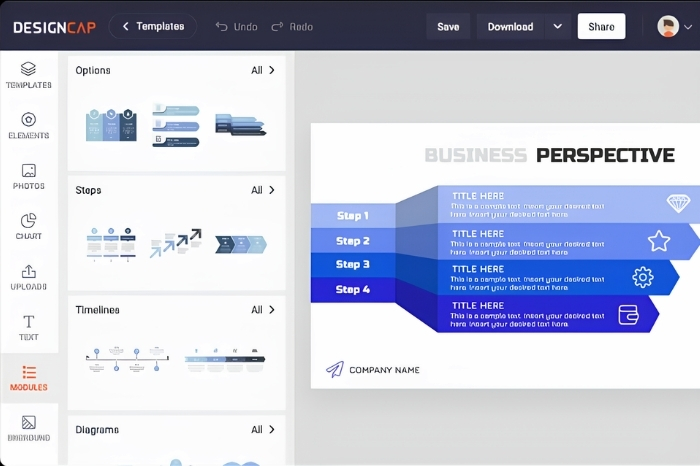
Task: Select TITLE HERE in the Step 1 band
Action: pyautogui.click(x=478, y=196)
